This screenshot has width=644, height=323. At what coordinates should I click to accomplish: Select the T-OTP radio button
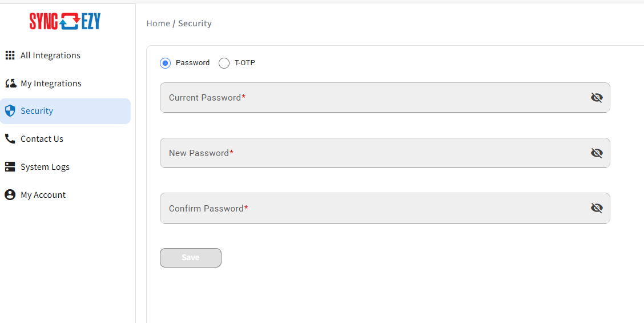[x=224, y=63]
